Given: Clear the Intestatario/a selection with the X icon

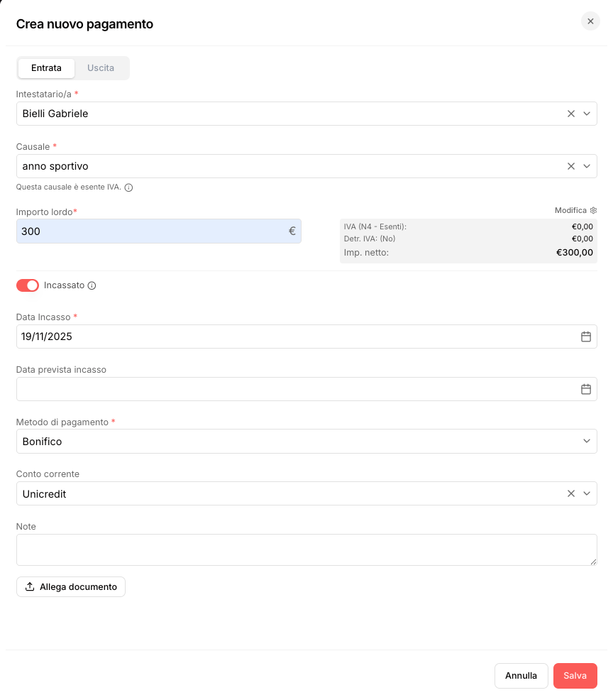Looking at the screenshot, I should pos(570,114).
